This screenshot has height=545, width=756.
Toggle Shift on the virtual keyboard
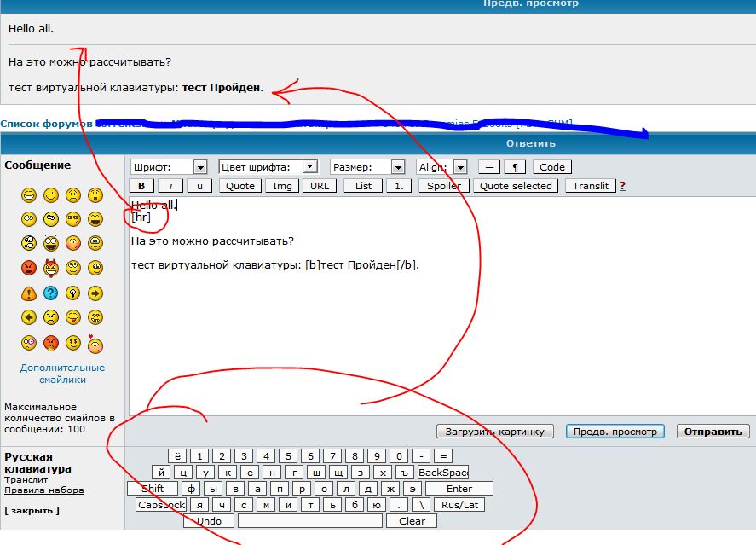tap(153, 489)
